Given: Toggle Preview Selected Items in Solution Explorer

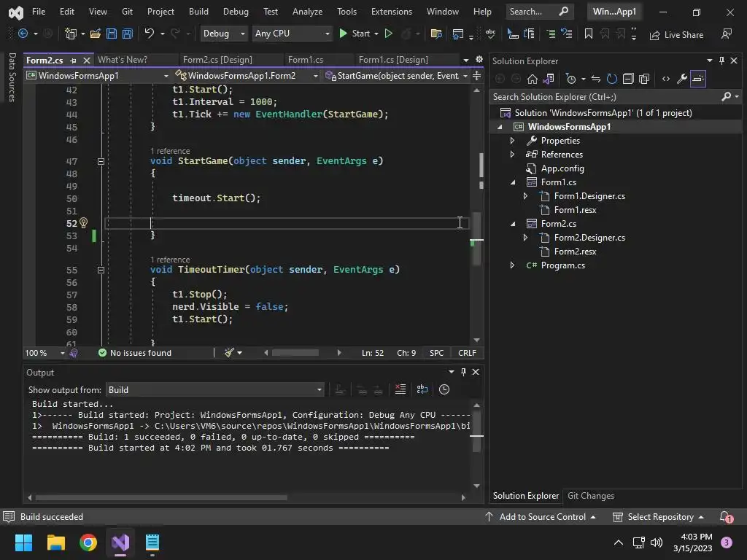Looking at the screenshot, I should pos(698,79).
